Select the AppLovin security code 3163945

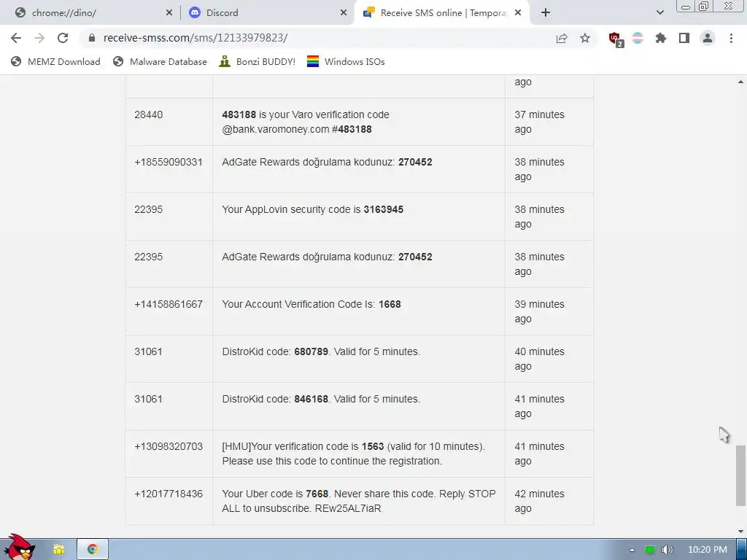tap(312, 209)
